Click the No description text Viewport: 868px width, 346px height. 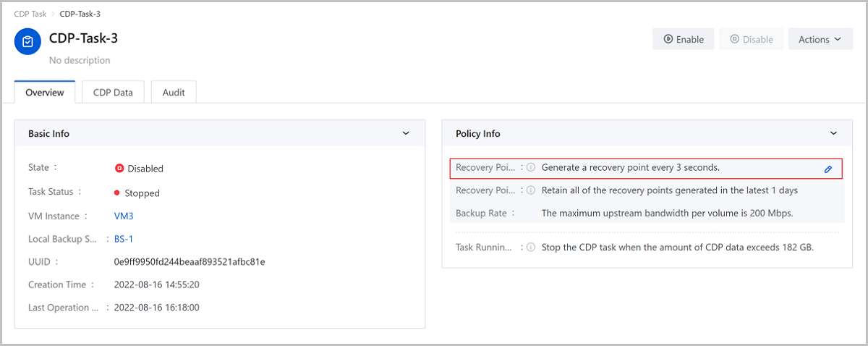coord(80,60)
